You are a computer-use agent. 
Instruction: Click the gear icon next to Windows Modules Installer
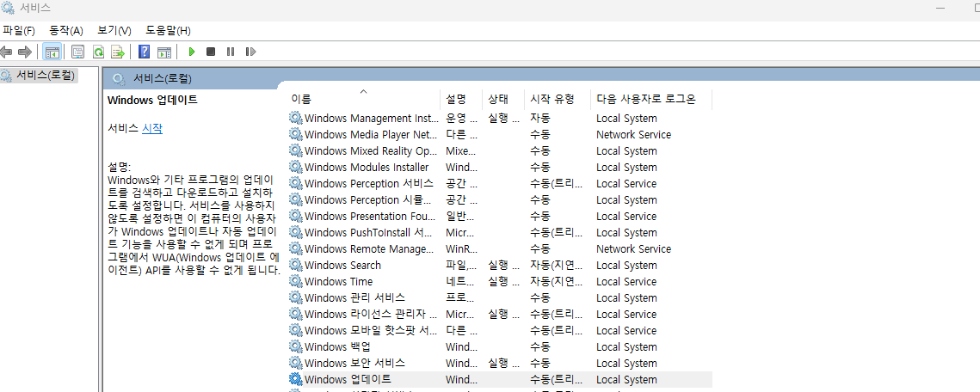click(x=296, y=167)
